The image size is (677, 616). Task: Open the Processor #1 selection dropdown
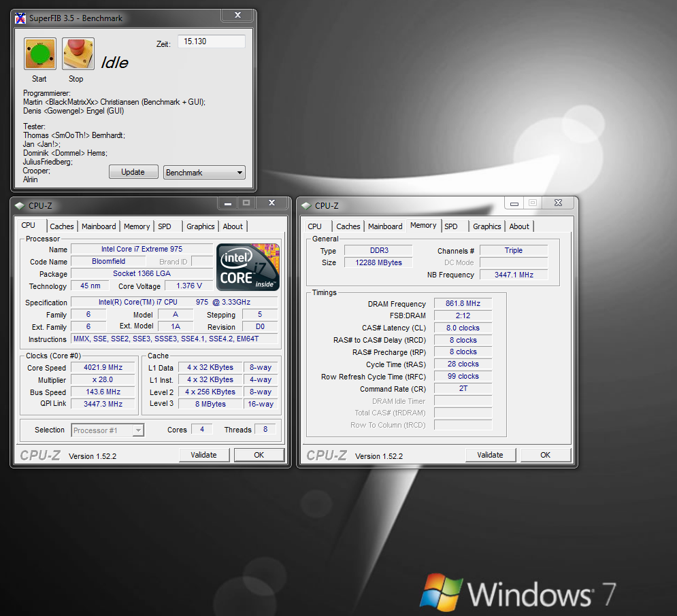[x=108, y=430]
